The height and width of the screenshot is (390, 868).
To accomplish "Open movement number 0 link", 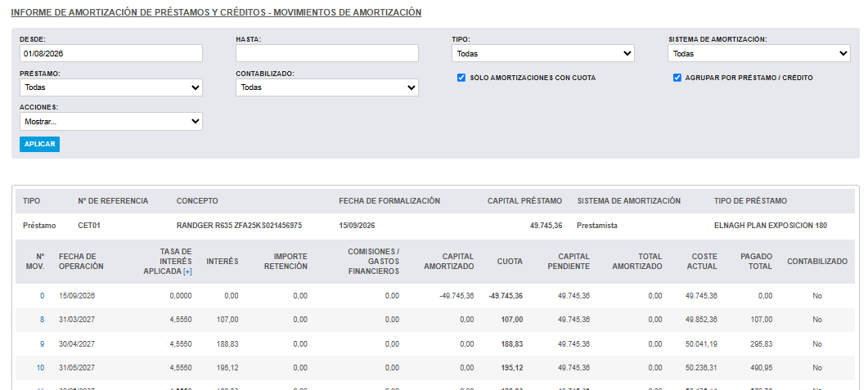I will [42, 296].
